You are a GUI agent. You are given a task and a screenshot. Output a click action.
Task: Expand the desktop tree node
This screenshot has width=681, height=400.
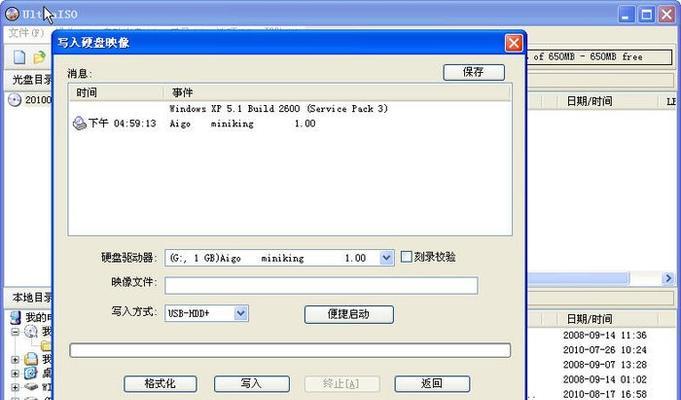coord(15,373)
